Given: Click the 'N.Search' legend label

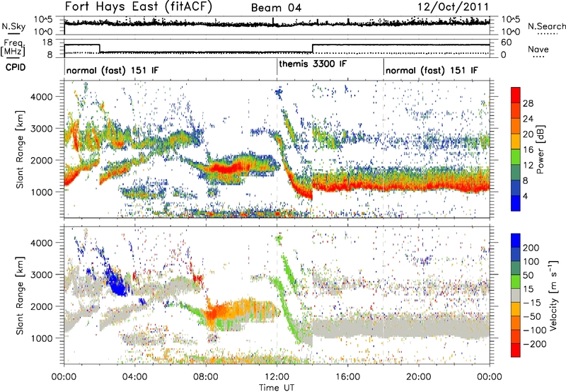Looking at the screenshot, I should coord(547,26).
